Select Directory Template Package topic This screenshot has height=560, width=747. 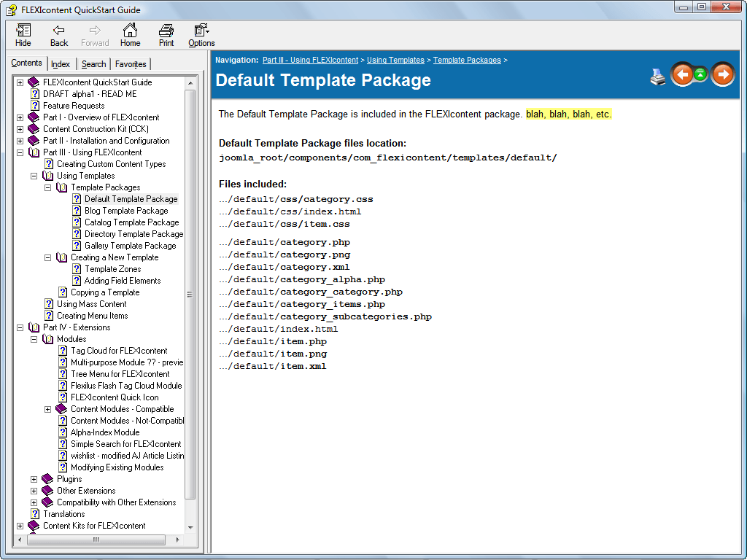tap(134, 234)
